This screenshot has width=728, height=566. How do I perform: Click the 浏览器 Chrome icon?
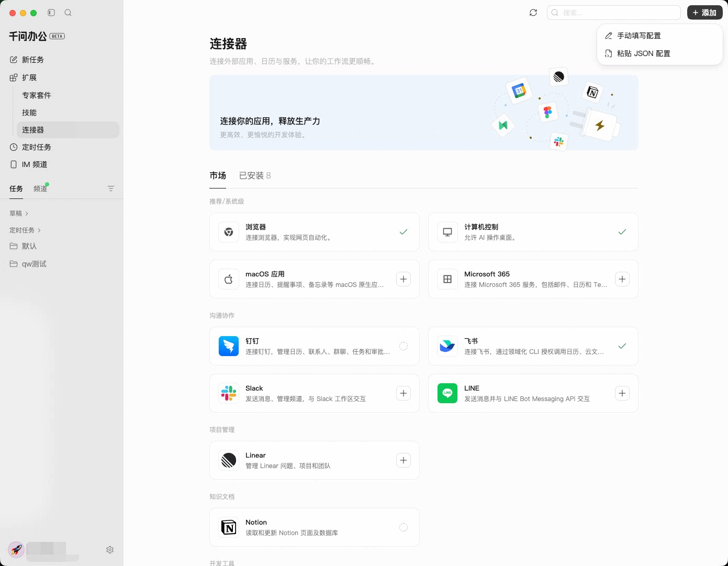tap(229, 232)
